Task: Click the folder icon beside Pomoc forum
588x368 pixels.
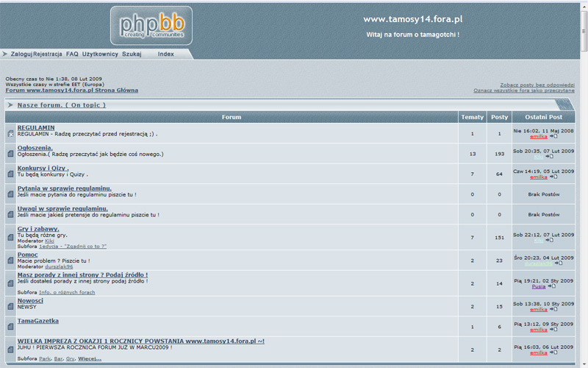Action: pos(10,260)
